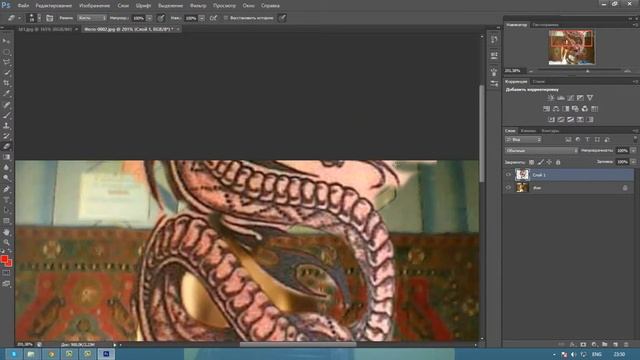Add Color Balance adjustment layer
Viewport: 640px width, 360px height.
556,109
